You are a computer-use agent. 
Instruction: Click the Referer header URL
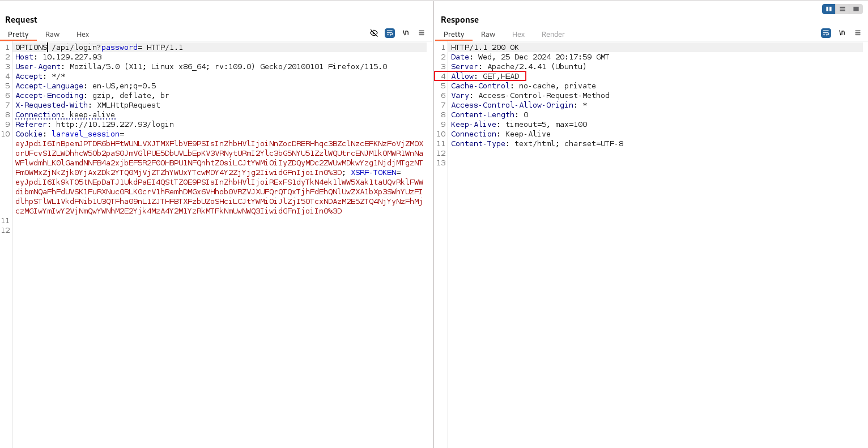click(x=115, y=125)
